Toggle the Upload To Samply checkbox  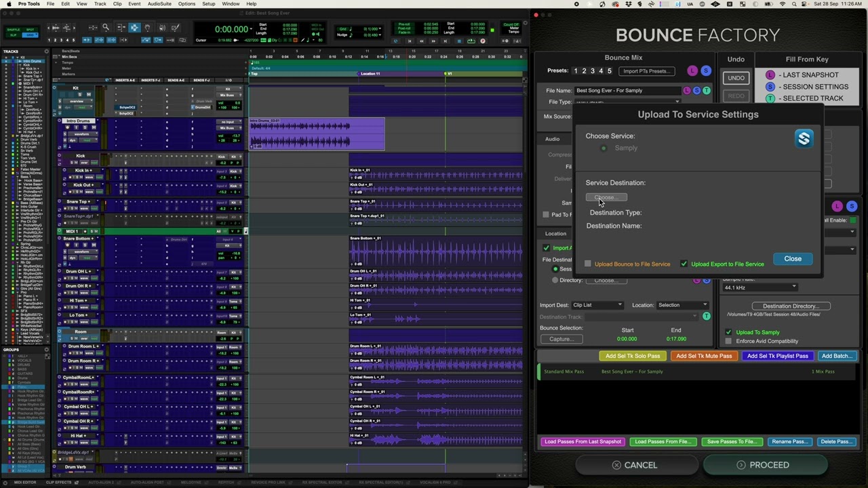[x=728, y=332]
